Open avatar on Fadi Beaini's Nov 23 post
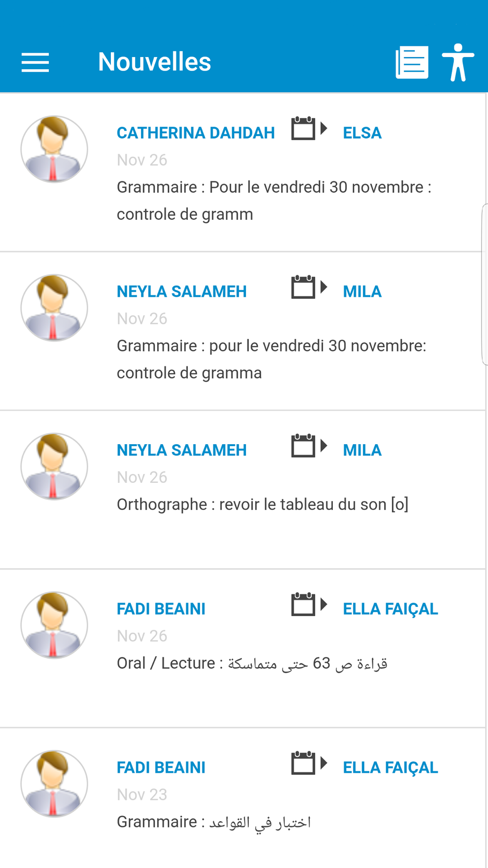This screenshot has width=488, height=868. coord(54,784)
